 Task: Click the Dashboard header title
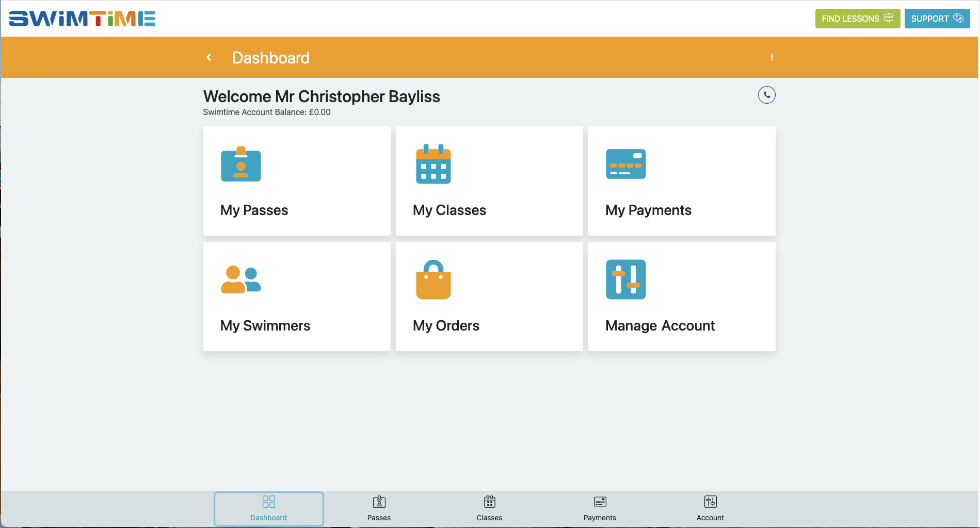271,58
